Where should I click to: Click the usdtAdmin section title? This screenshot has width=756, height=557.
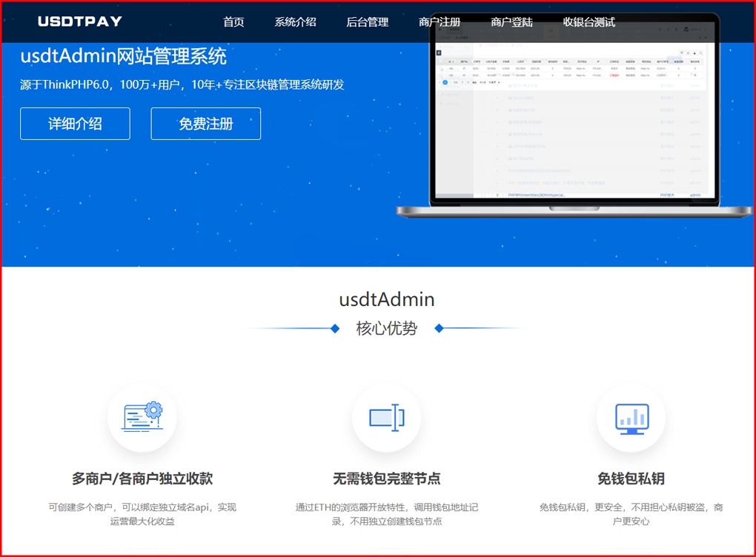tap(387, 300)
